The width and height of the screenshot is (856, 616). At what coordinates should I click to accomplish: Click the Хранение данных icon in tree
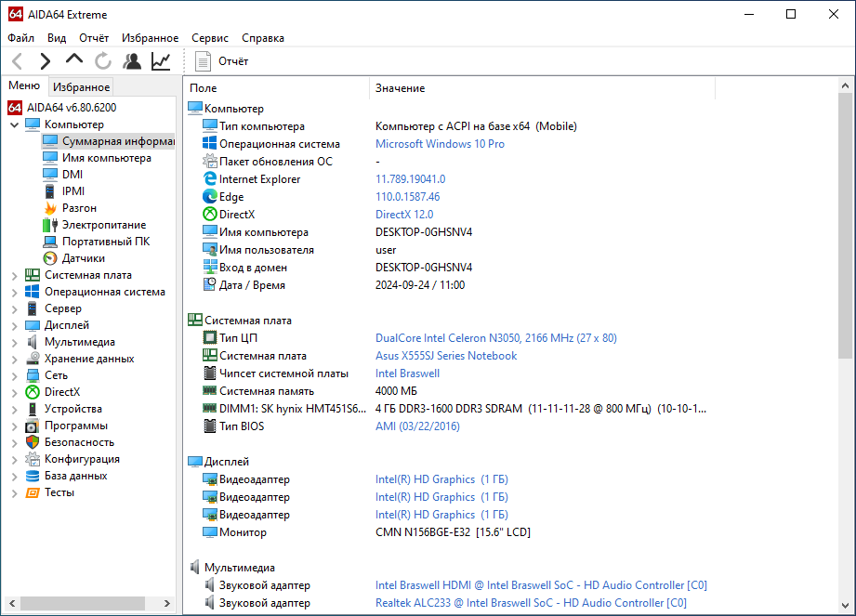[x=33, y=359]
